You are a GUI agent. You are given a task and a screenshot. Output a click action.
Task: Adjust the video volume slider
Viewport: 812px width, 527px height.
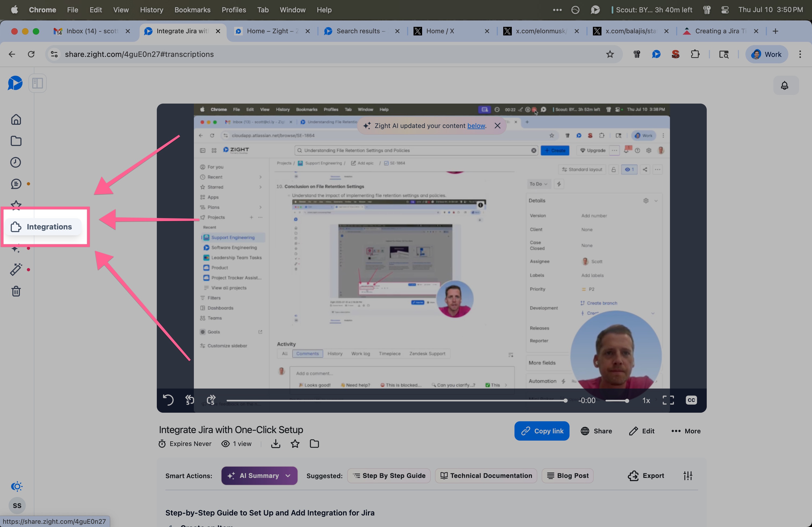pos(617,401)
